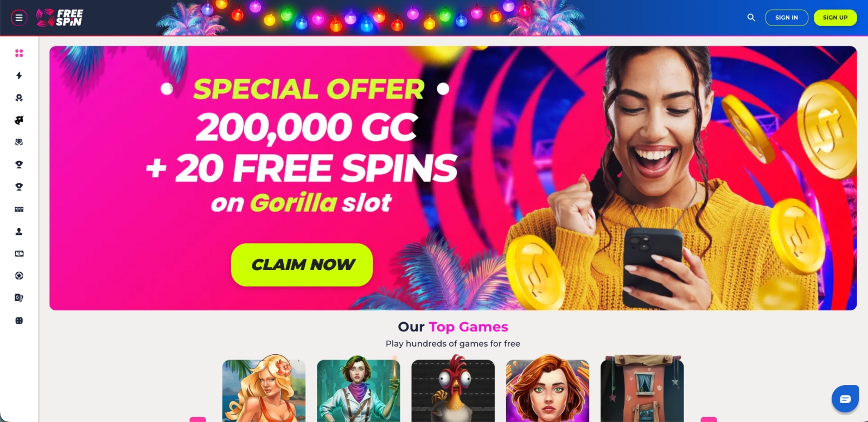Click the search magnifier icon
Image resolution: width=868 pixels, height=422 pixels.
click(751, 17)
